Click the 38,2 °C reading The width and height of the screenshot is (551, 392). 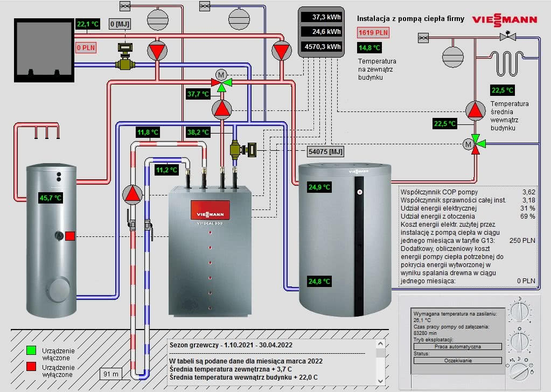(x=198, y=132)
